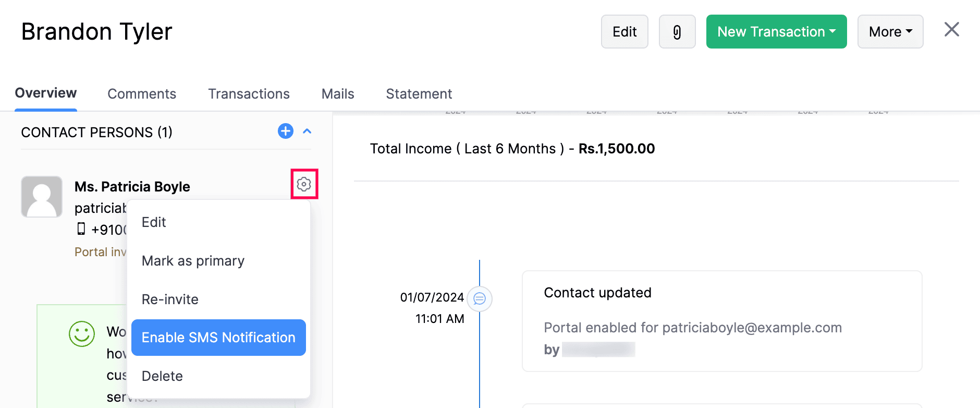Select Re-invite in the context menu

click(170, 299)
